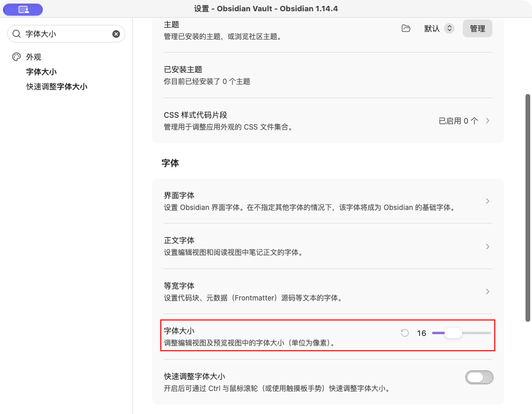Screen dimensions: 532x414
Task: Click the 已启用 0 个 text
Action: coord(458,121)
